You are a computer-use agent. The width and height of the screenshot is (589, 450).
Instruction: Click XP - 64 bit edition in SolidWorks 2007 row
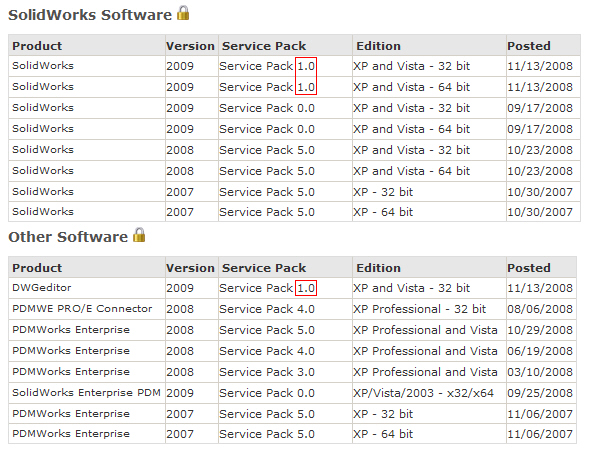click(x=383, y=212)
